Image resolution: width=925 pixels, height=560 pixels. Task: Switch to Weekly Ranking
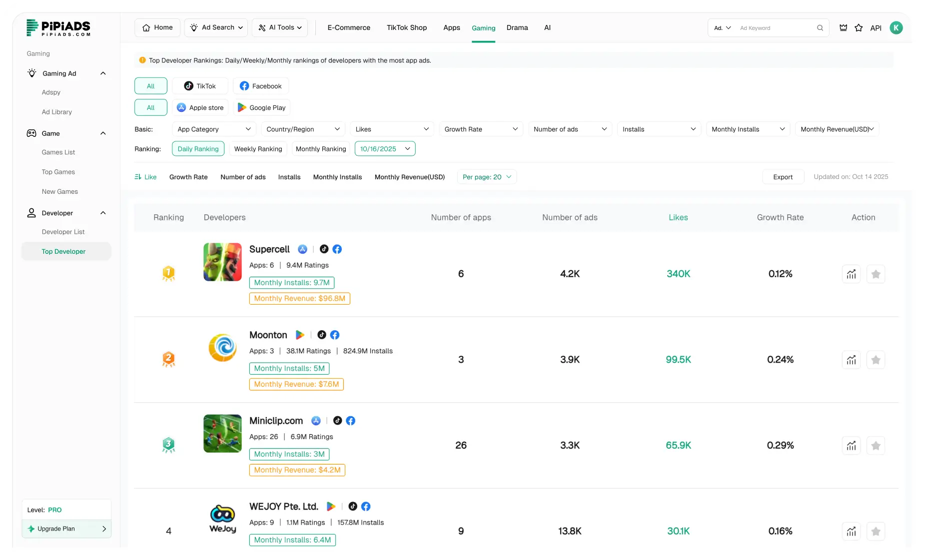coord(258,148)
